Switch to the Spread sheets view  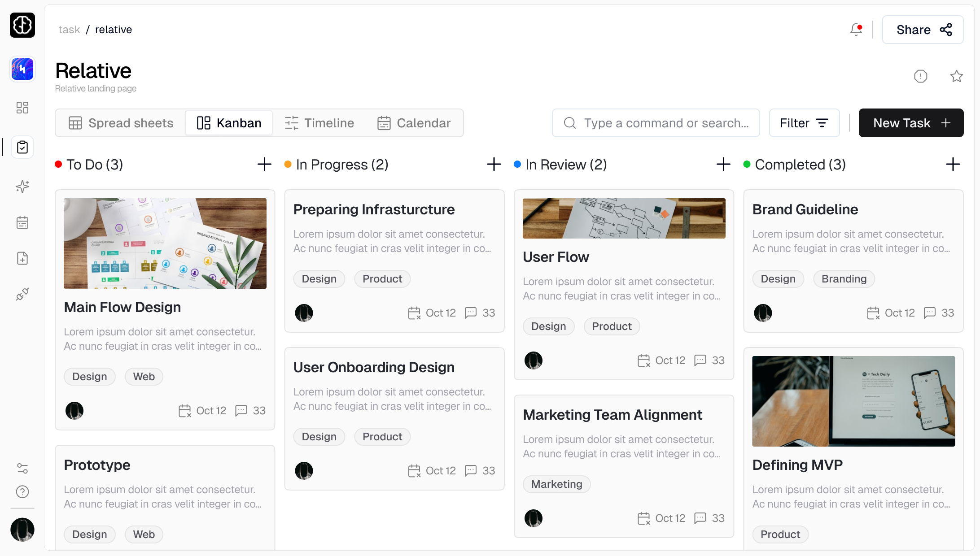(121, 123)
